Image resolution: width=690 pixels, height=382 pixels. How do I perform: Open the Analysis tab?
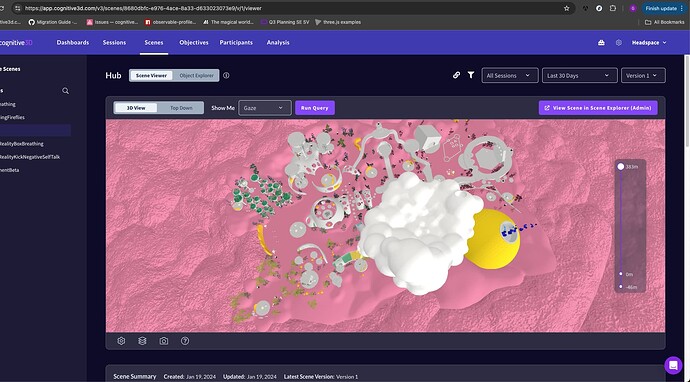coord(278,43)
